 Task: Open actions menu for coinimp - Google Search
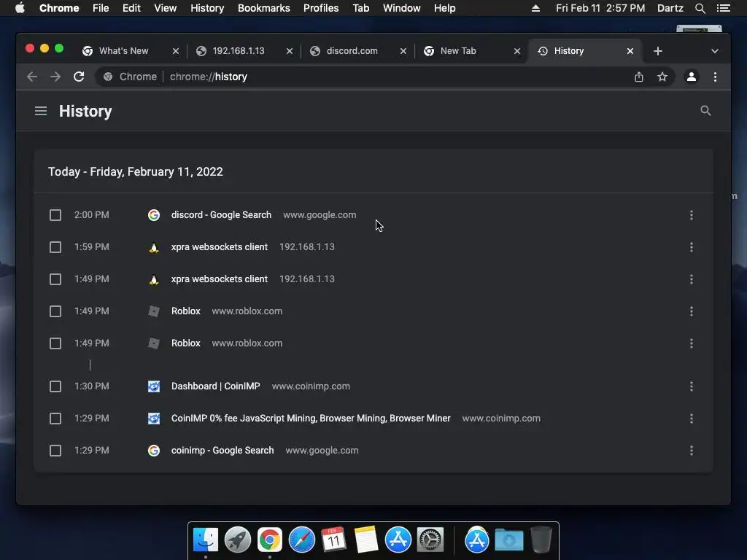pos(692,451)
